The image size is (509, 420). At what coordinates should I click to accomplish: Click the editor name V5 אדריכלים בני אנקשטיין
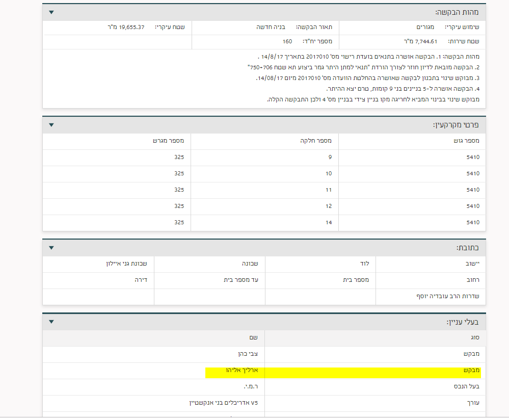point(224,403)
